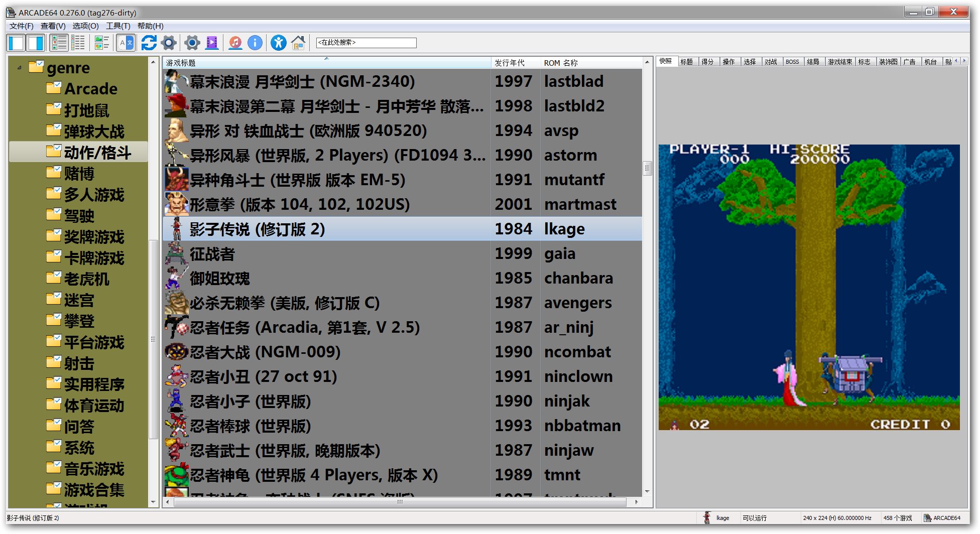Click the 忍者小子 game icon
This screenshot has width=980, height=534.
[x=176, y=401]
